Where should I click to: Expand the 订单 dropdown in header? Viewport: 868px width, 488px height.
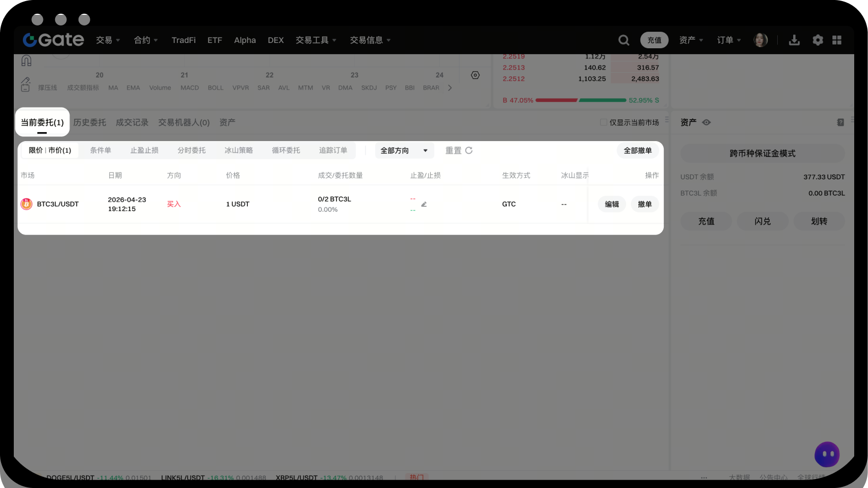click(x=728, y=40)
